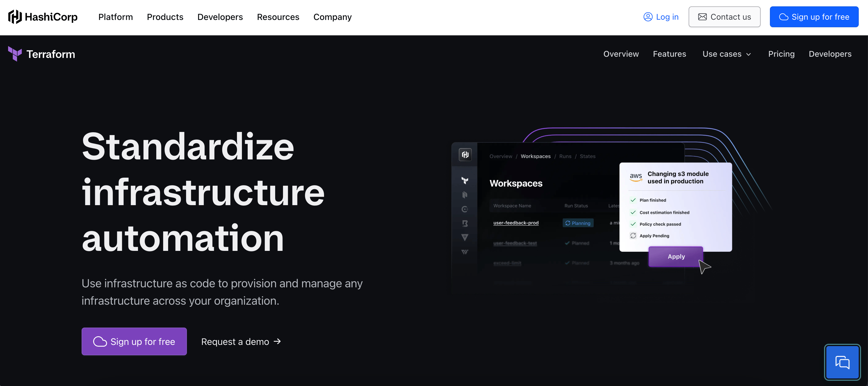
Task: Select the Waypoint icon in mockup sidebar
Action: click(465, 252)
